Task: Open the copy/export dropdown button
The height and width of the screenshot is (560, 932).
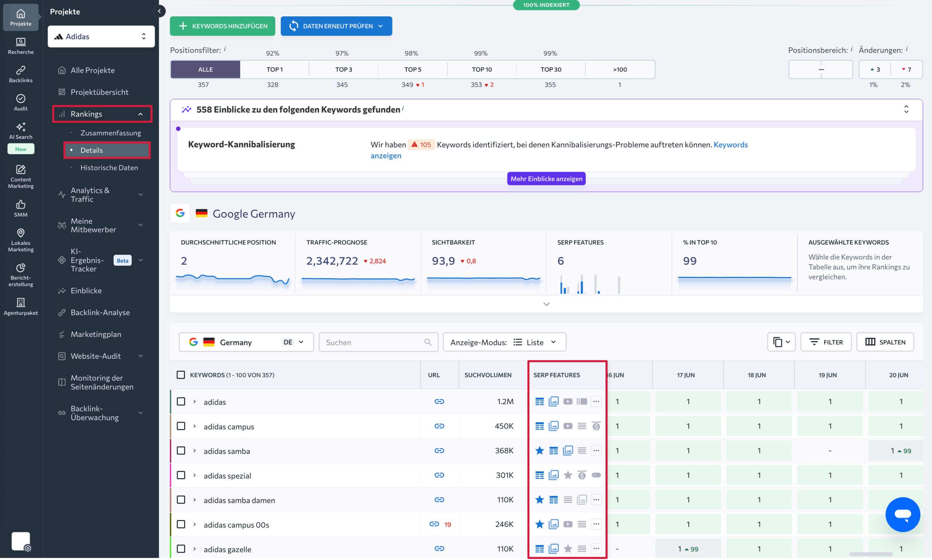Action: 781,342
